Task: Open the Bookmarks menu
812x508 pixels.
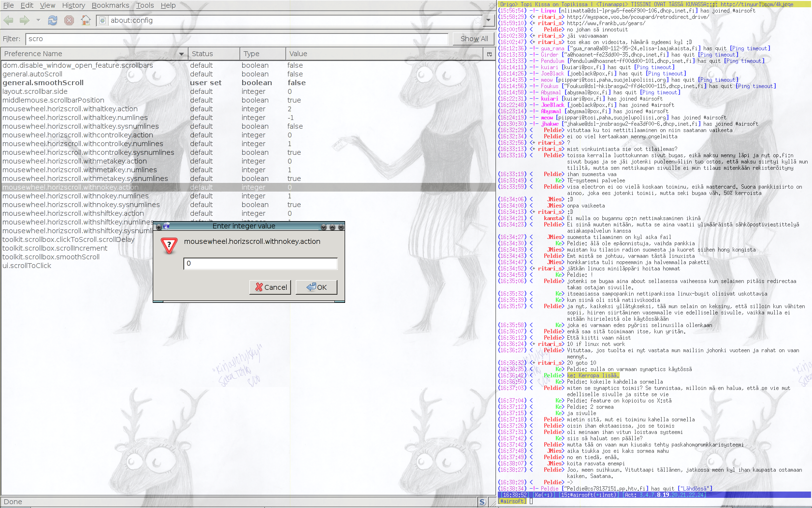Action: (110, 5)
